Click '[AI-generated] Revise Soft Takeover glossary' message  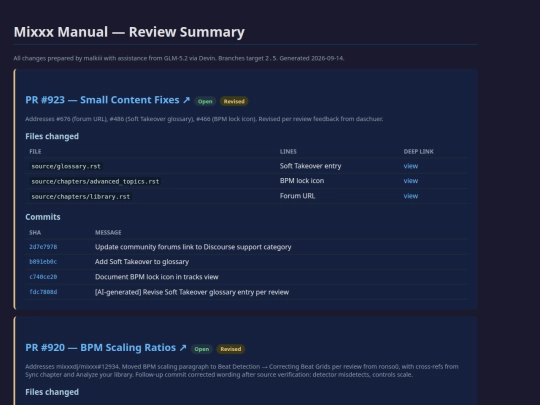(192, 292)
